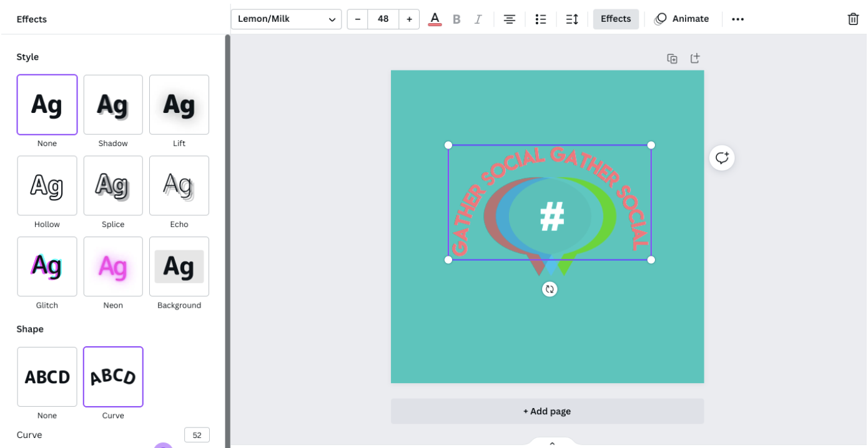Click the rotate handle below the text
Viewport: 868px width, 448px height.
pyautogui.click(x=550, y=289)
